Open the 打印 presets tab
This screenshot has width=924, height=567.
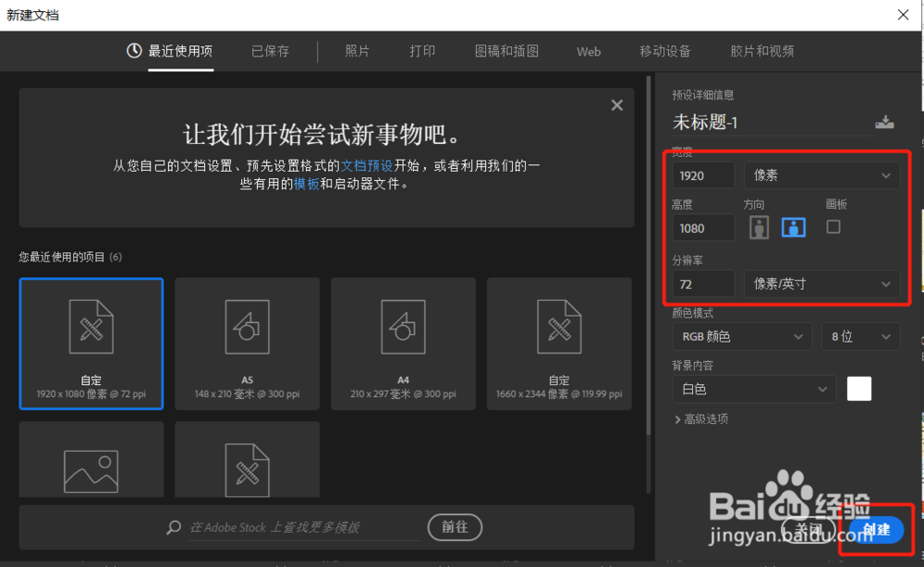[x=422, y=51]
